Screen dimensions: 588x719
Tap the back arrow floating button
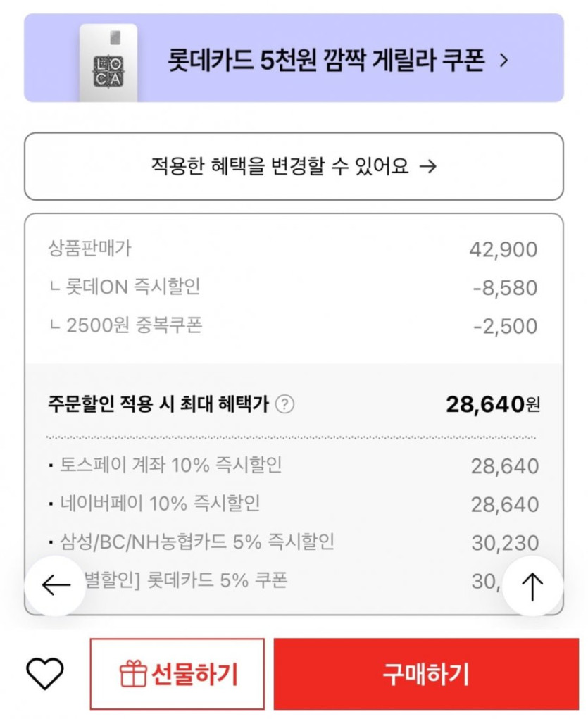coord(56,585)
